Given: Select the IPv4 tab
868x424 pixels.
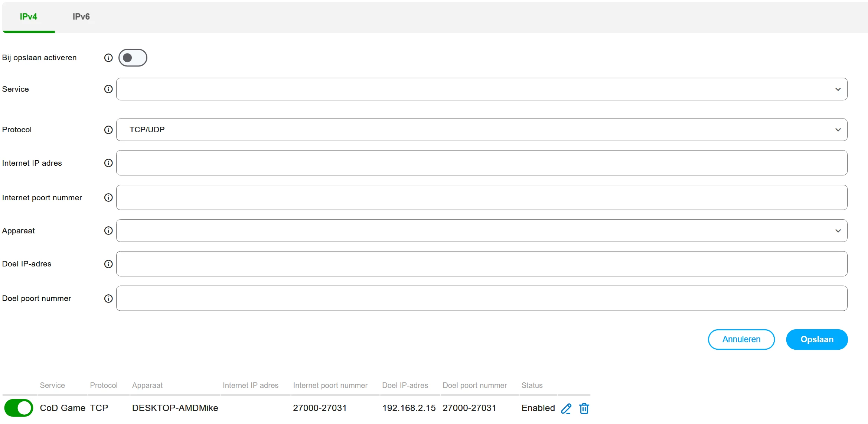Looking at the screenshot, I should pyautogui.click(x=28, y=17).
